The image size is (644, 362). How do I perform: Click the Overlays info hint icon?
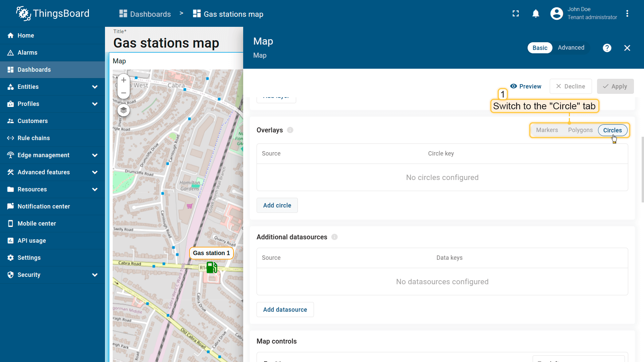[290, 130]
